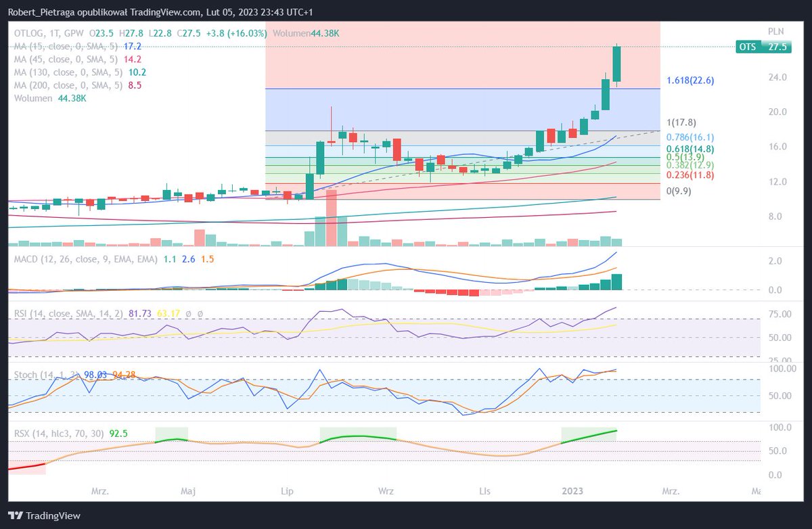The image size is (812, 529).
Task: Click the PLN currency label
Action: click(776, 32)
